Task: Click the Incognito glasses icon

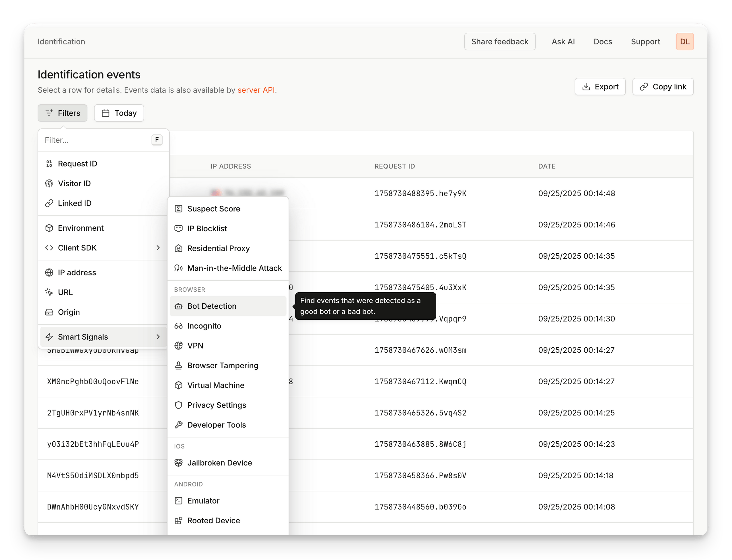Action: 178,326
